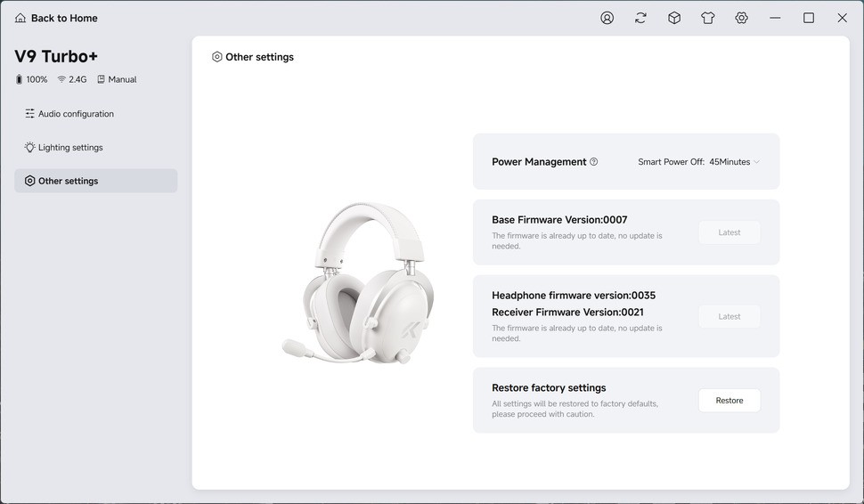Open app settings gear icon
Viewport: 864px width, 504px height.
(741, 18)
